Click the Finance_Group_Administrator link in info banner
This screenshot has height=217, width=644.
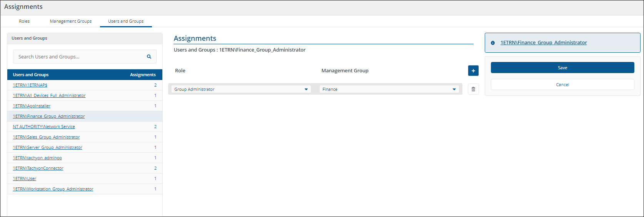(543, 43)
